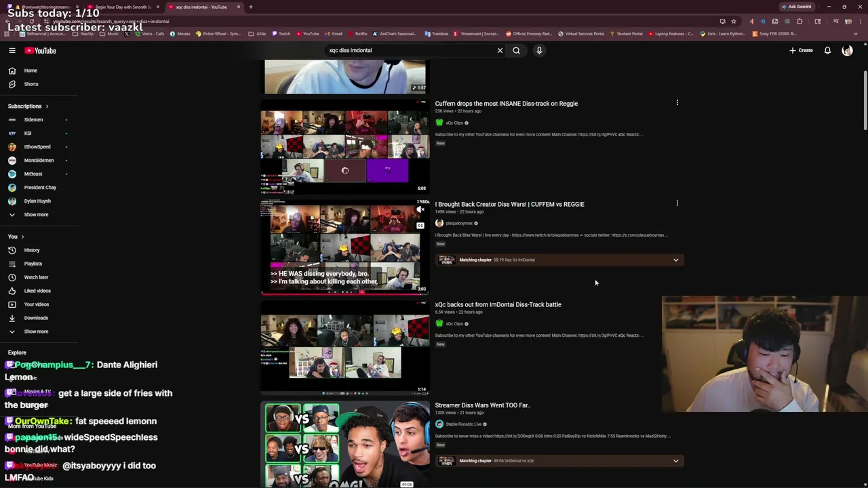Open KSI subscription channel
This screenshot has width=868, height=488.
pyautogui.click(x=28, y=134)
